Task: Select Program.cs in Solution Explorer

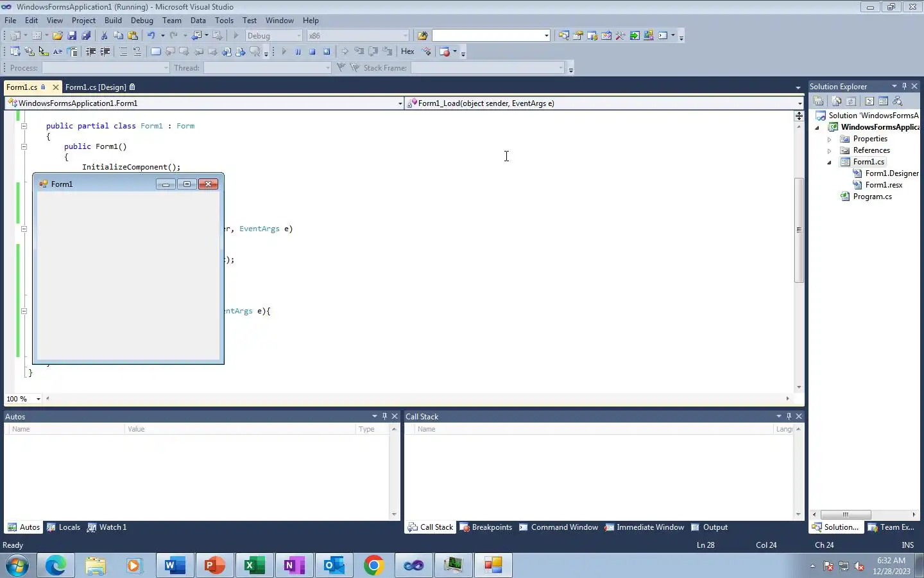Action: (x=872, y=197)
